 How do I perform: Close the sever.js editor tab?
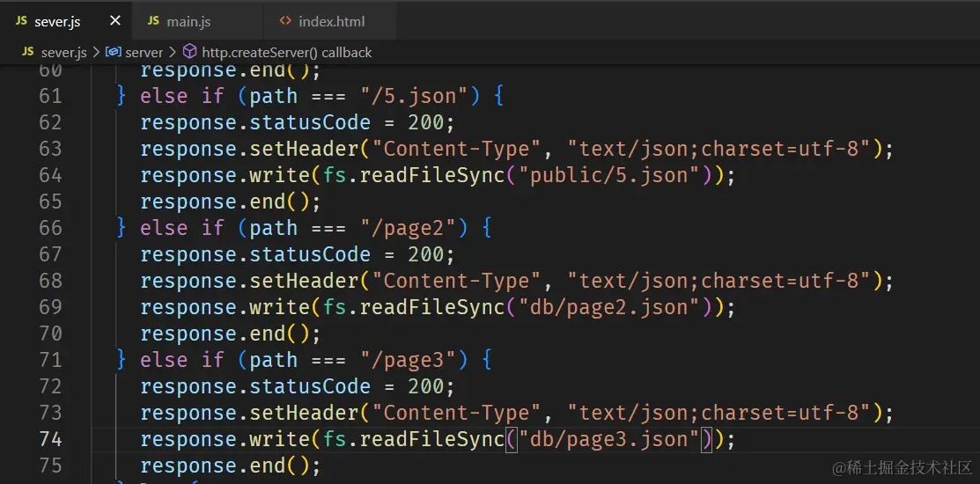[x=115, y=20]
